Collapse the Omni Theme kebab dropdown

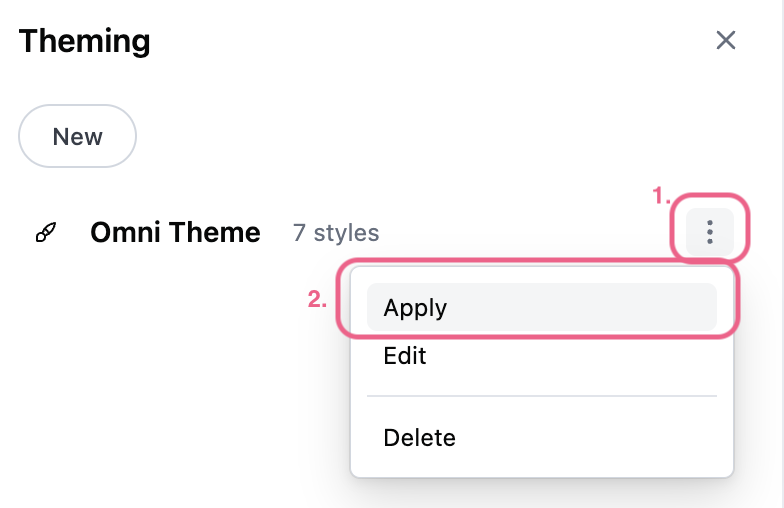[710, 233]
